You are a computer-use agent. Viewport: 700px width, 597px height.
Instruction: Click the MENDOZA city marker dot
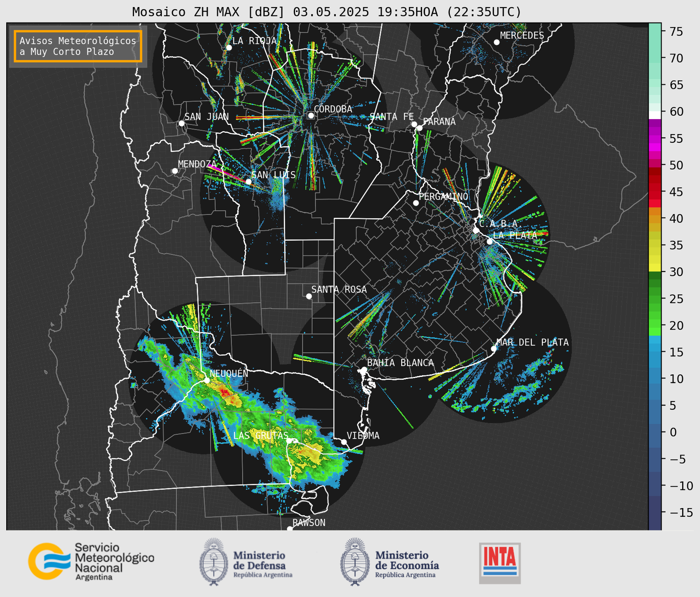(x=175, y=171)
